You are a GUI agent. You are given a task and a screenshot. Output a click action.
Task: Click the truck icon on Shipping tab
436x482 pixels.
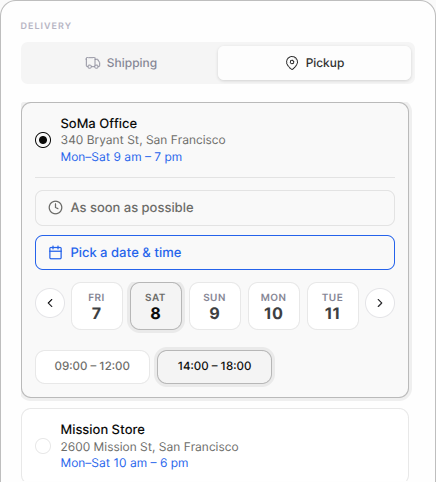[x=93, y=63]
